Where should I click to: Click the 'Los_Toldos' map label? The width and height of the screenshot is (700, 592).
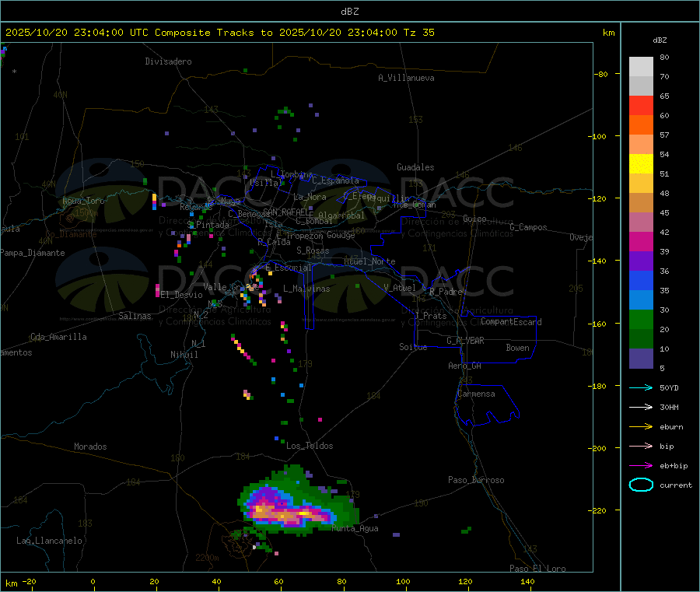pyautogui.click(x=310, y=446)
